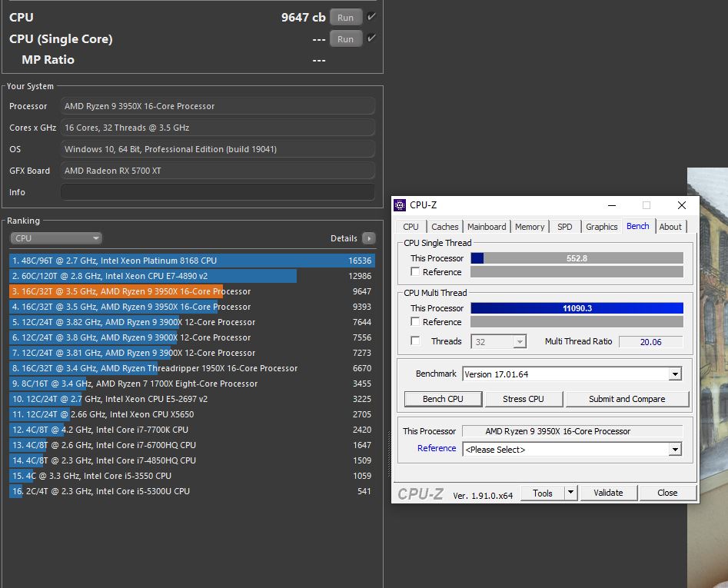Image resolution: width=728 pixels, height=588 pixels.
Task: Click the Stress CPU button
Action: pyautogui.click(x=524, y=399)
